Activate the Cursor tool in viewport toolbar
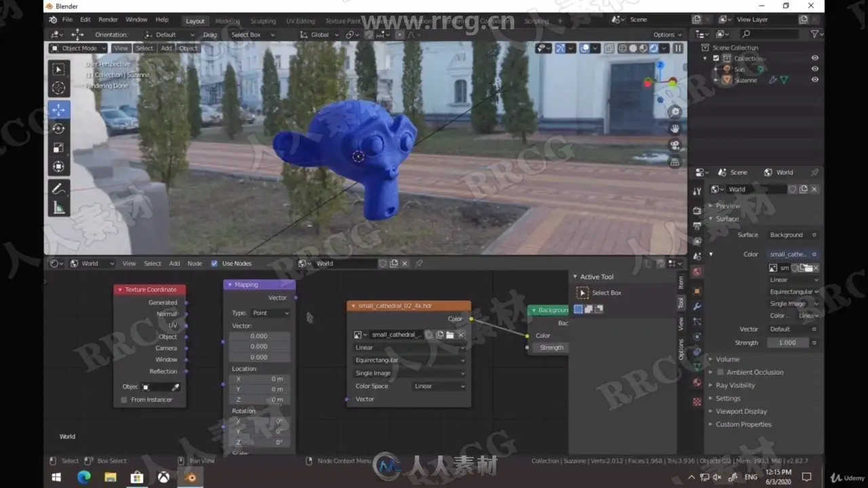This screenshot has width=868, height=488. (x=59, y=88)
